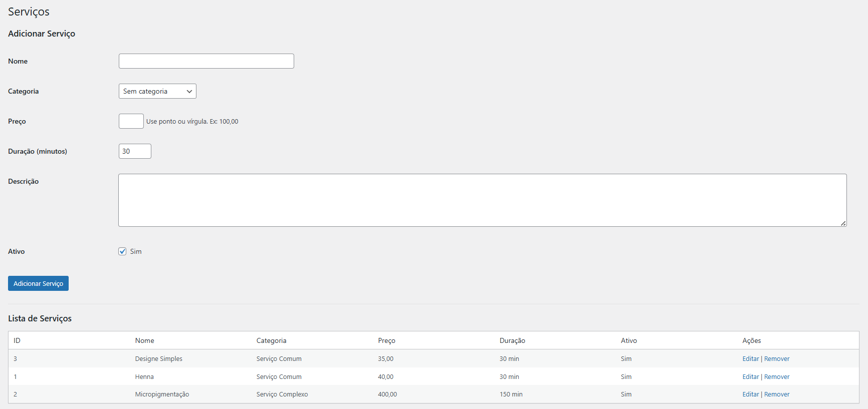868x409 pixels.
Task: Remove the Designe Simples service
Action: click(777, 359)
